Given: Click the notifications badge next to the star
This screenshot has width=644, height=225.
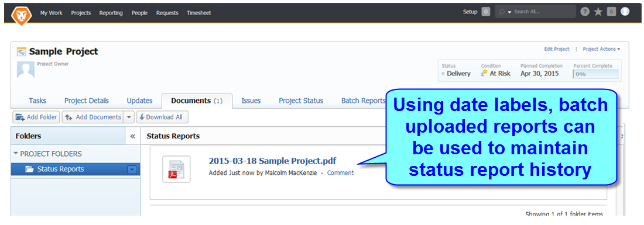Looking at the screenshot, I should (612, 12).
